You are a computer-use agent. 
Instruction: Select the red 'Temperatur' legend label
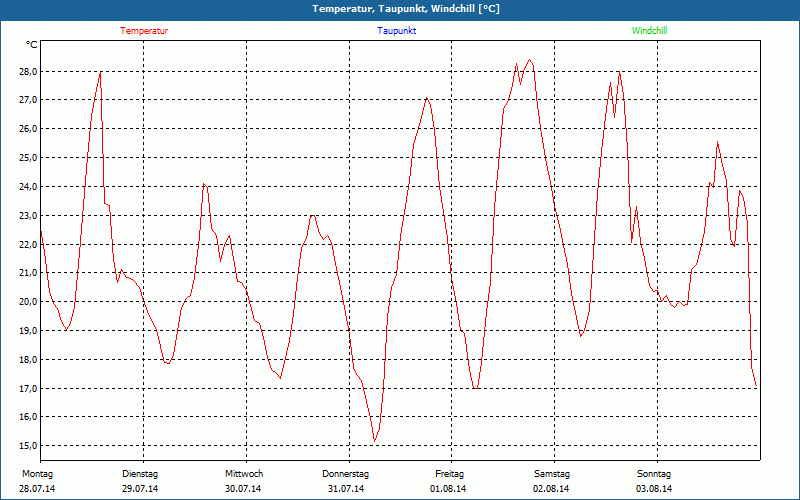144,31
